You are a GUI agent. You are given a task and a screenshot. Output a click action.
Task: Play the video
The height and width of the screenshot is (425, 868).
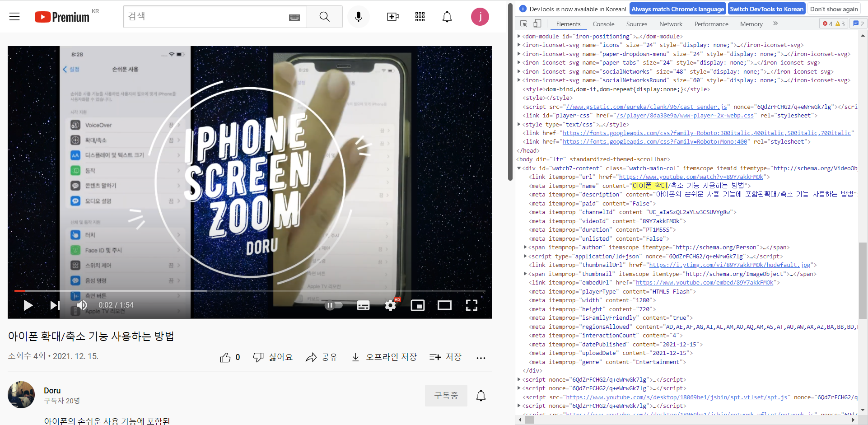pos(28,305)
